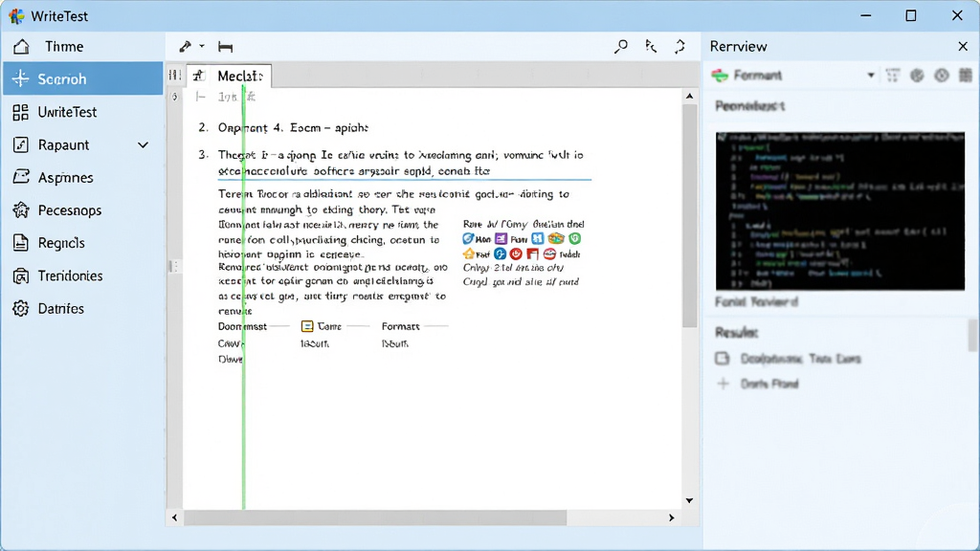This screenshot has height=551, width=980.
Task: Open Aspmnes in the sidebar
Action: [x=82, y=177]
